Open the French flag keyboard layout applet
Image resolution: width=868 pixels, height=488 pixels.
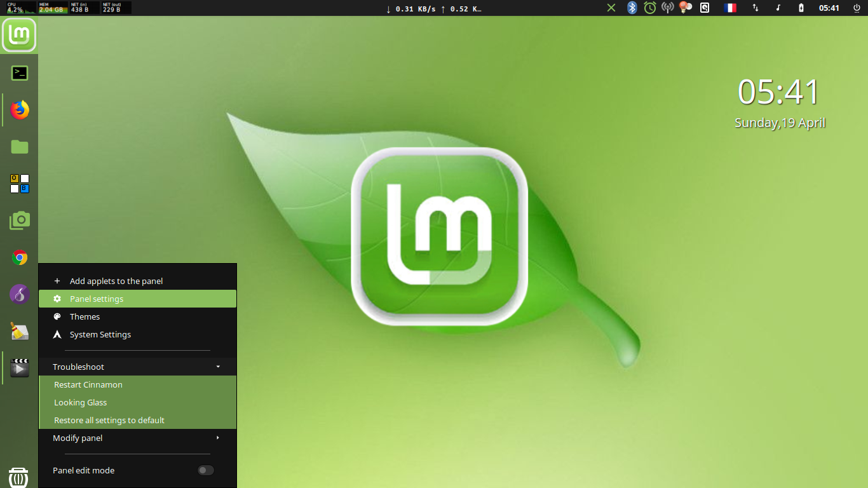[x=729, y=8]
